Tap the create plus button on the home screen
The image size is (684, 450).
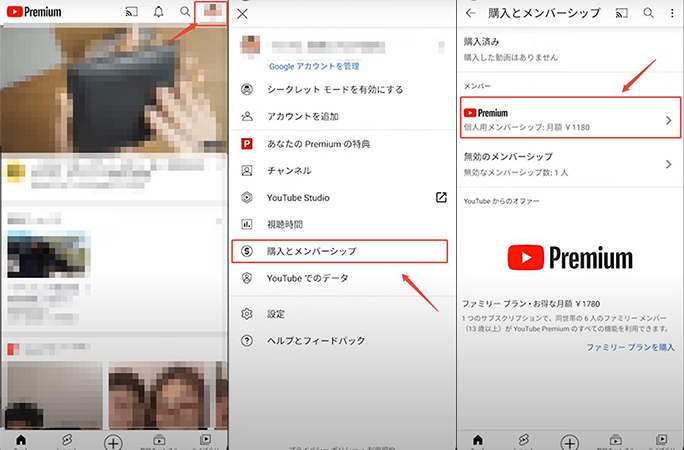pos(113,443)
